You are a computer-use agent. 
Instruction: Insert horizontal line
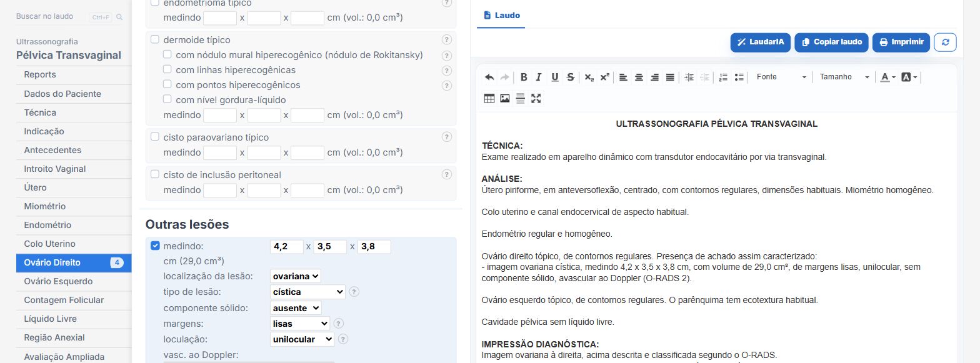(x=520, y=98)
